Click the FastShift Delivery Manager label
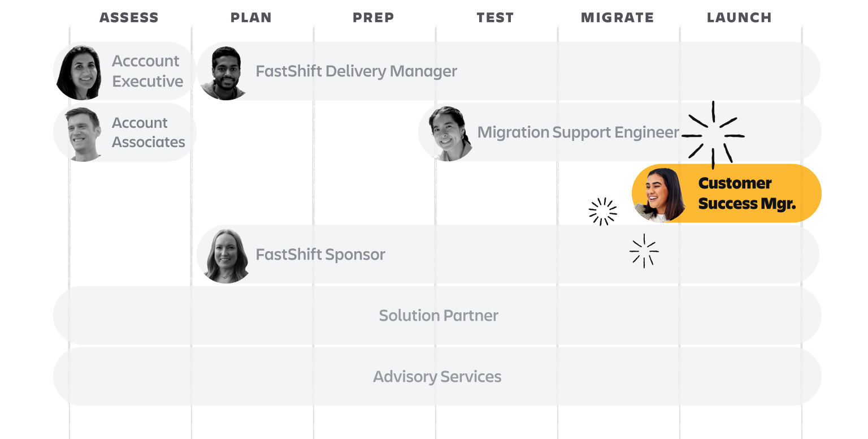 pos(356,72)
